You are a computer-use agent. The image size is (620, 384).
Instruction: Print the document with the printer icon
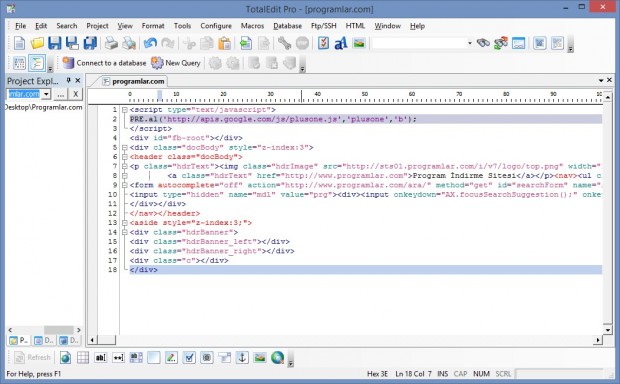(111, 43)
